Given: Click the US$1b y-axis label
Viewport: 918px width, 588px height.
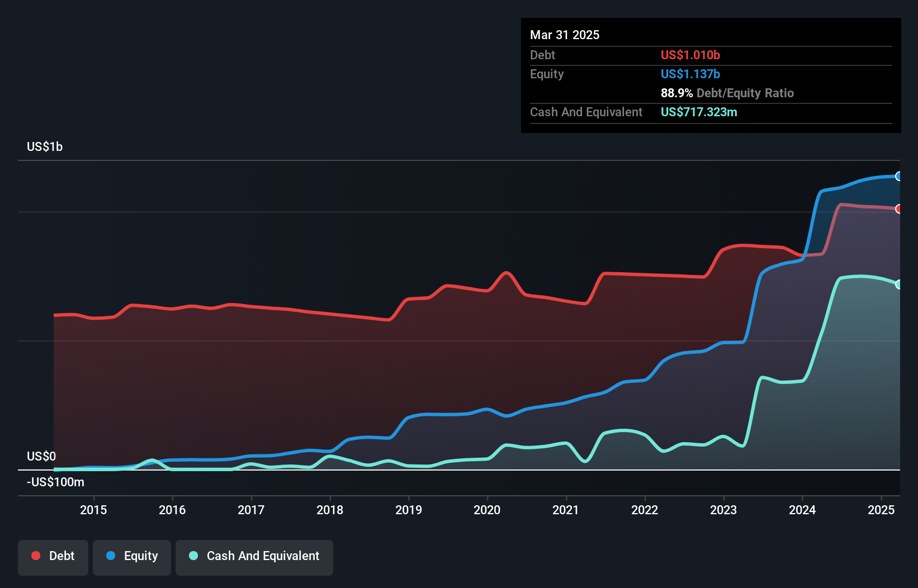Looking at the screenshot, I should click(x=45, y=147).
